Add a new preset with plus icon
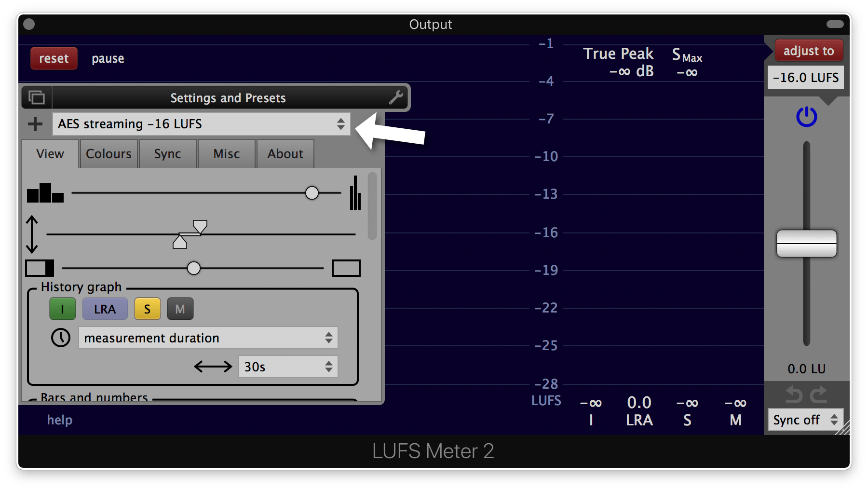Viewport: 868px width, 490px height. [x=35, y=124]
